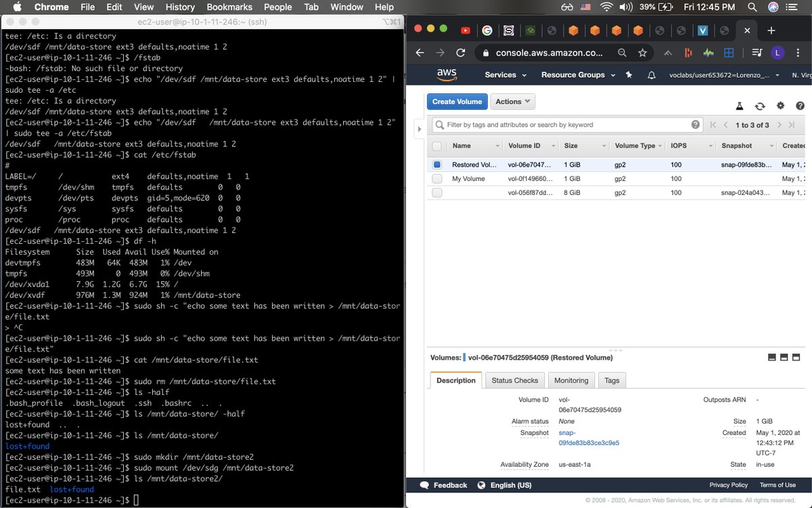Switch to the YouTube tab
Screen dimensions: 812x508
(466, 30)
